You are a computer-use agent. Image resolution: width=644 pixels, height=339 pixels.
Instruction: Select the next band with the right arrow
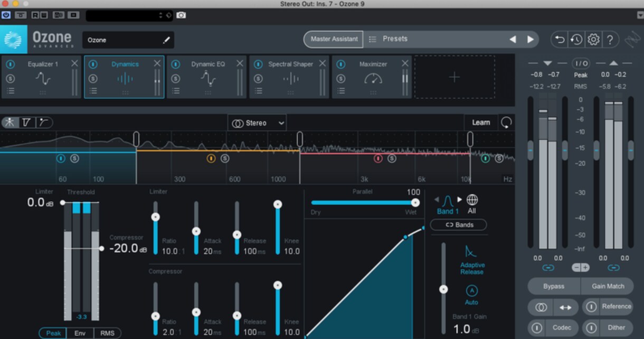pos(460,200)
